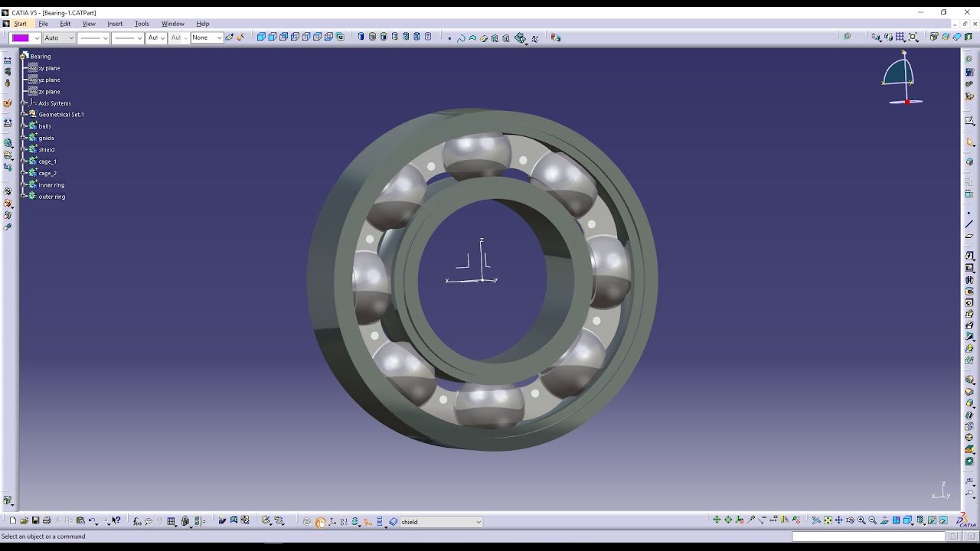Open the None layer dropdown
The height and width of the screenshot is (551, 980).
[219, 37]
